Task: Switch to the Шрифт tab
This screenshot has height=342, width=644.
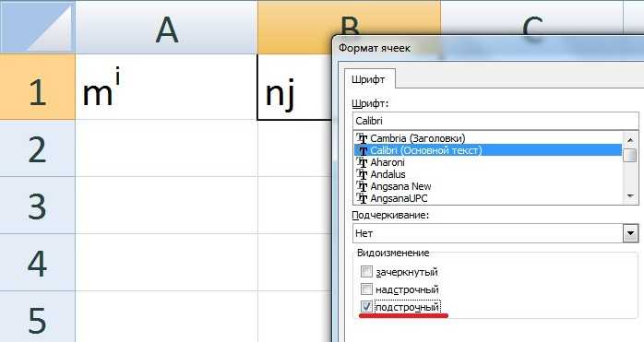Action: click(368, 79)
